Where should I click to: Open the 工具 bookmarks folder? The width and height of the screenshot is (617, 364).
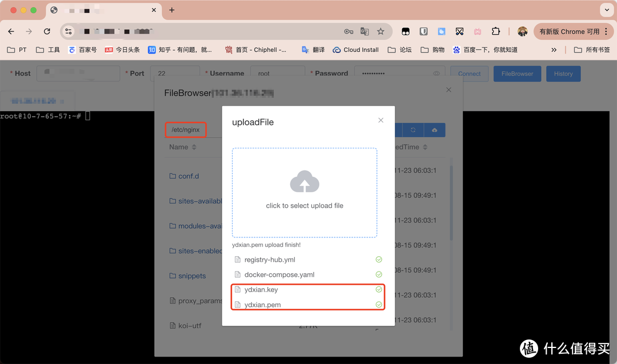coord(47,50)
